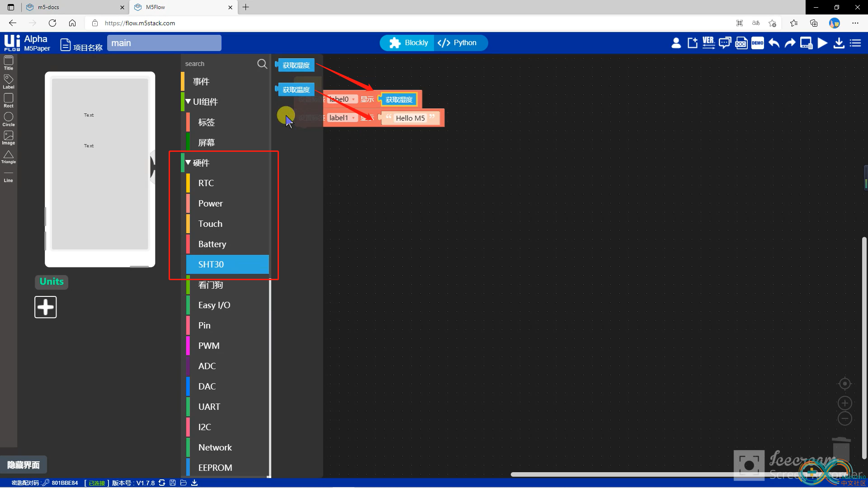Open the Pin category

point(228,325)
